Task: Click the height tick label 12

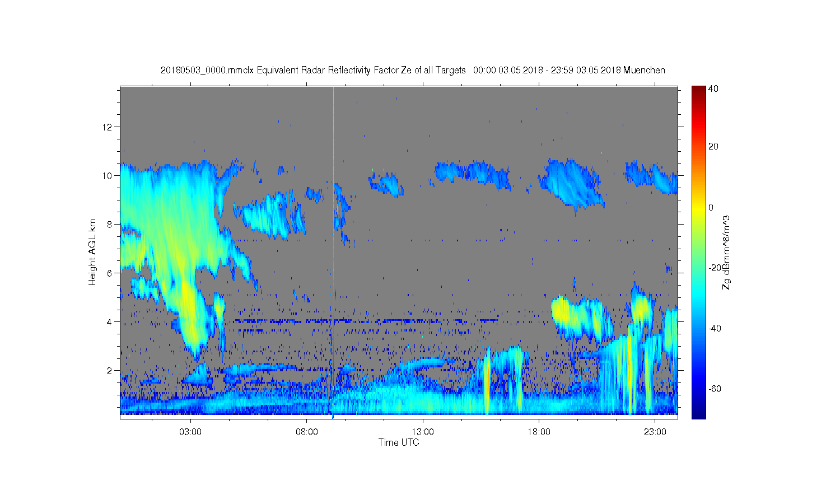Action: click(x=108, y=127)
